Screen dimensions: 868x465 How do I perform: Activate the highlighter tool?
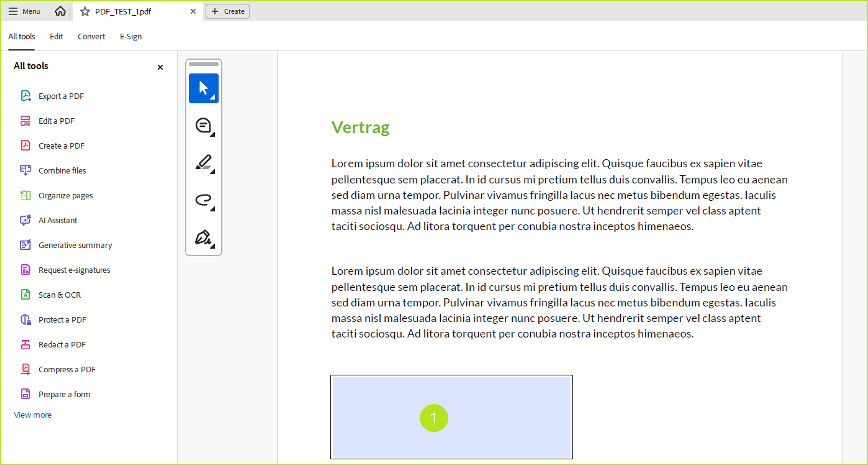203,163
